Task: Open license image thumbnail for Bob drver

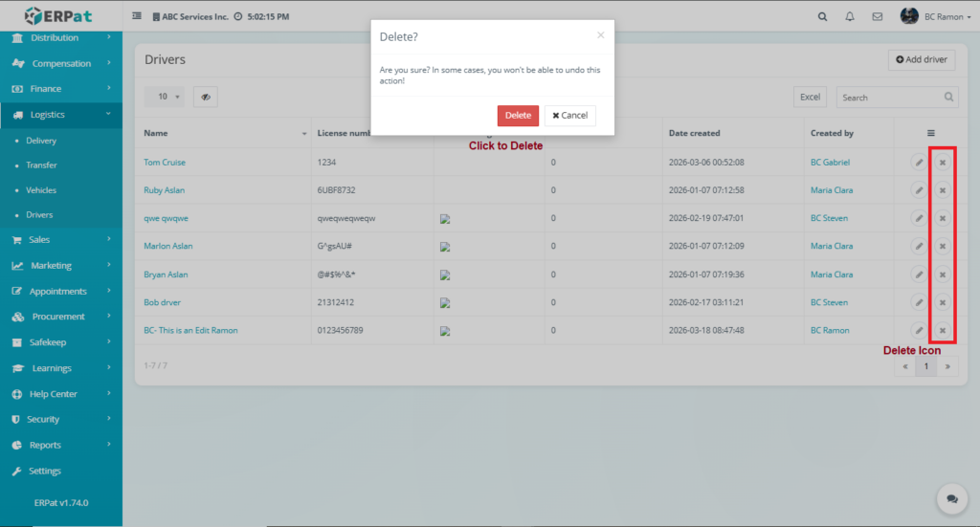Action: [445, 303]
